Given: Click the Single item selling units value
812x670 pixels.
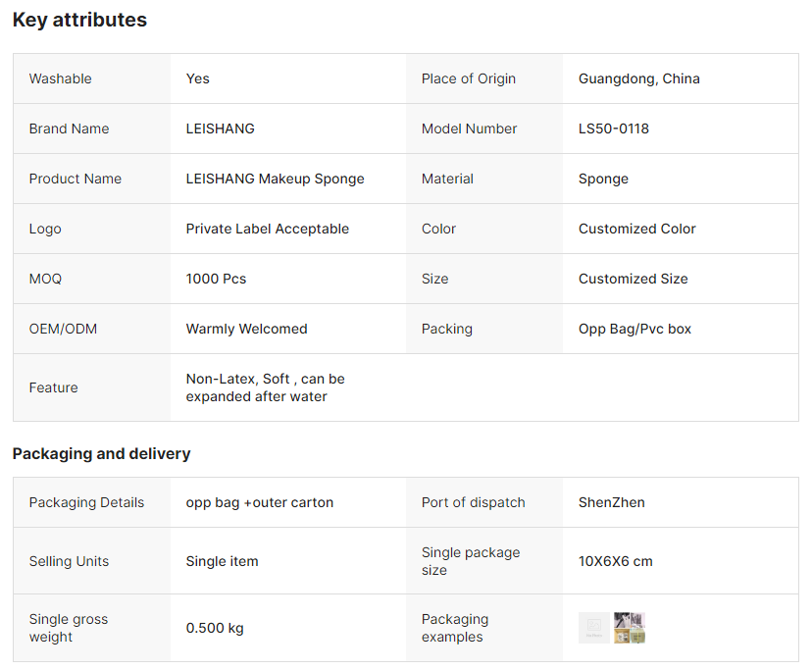Looking at the screenshot, I should point(222,561).
